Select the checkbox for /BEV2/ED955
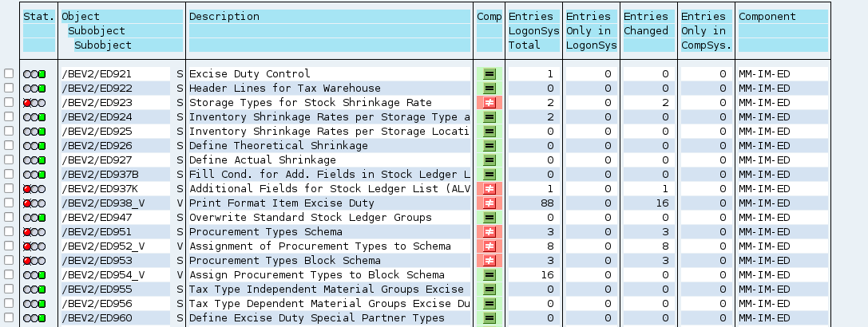 (x=9, y=290)
